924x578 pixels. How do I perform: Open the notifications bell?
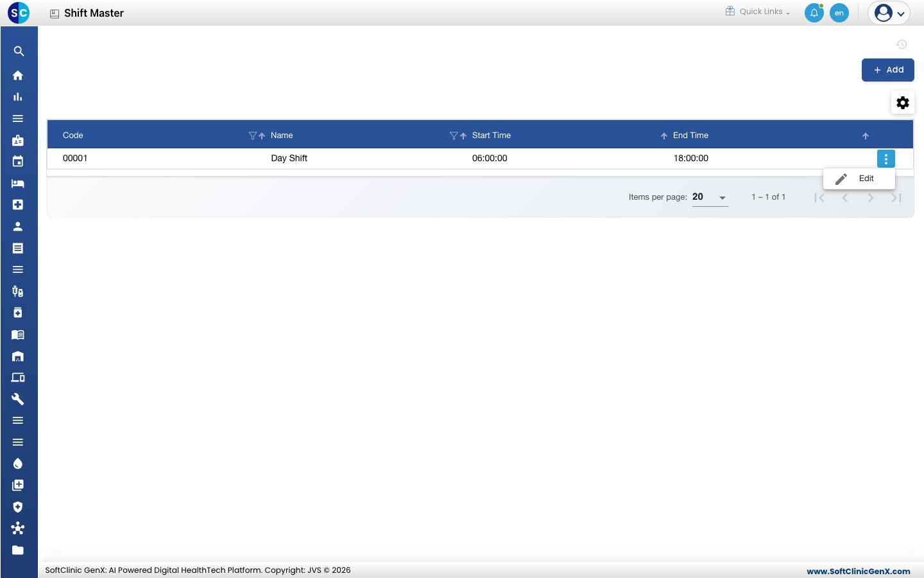814,13
